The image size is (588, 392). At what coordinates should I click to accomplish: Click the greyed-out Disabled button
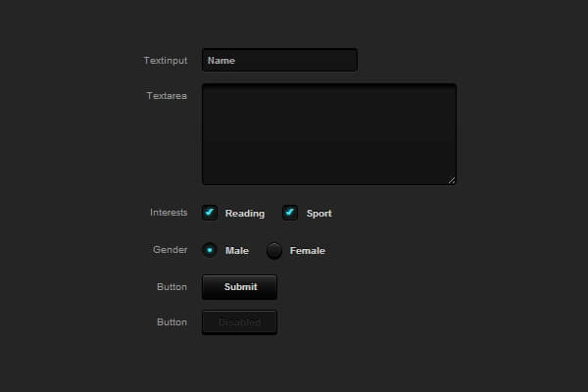[x=239, y=322]
